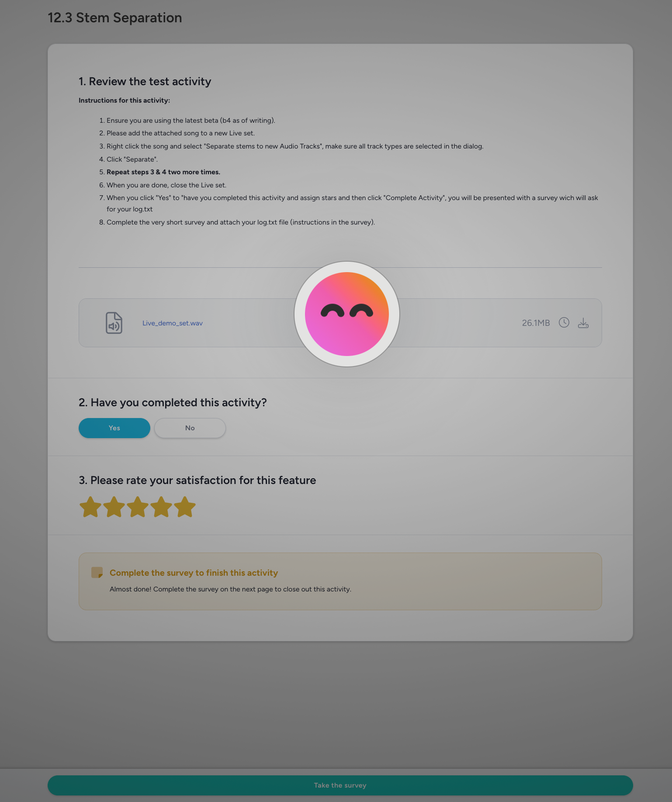Click the 12.3 Stem Separation page heading
The image size is (672, 802).
(x=115, y=18)
